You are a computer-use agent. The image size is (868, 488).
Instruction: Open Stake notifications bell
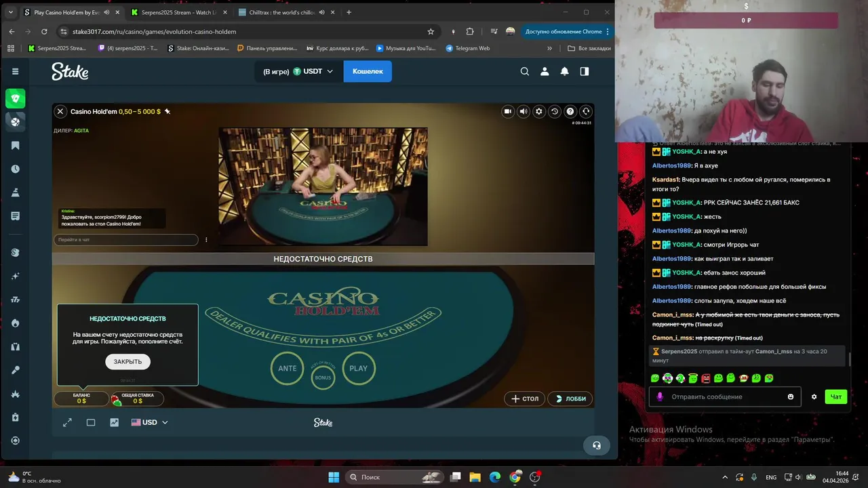tap(564, 71)
